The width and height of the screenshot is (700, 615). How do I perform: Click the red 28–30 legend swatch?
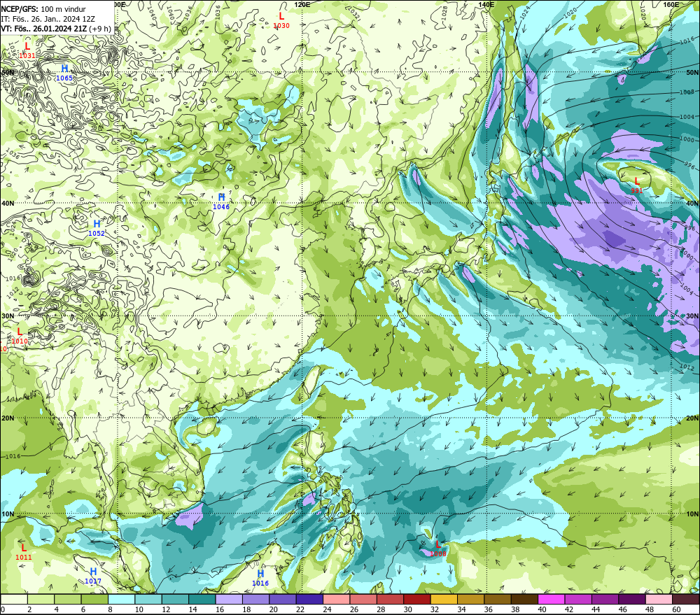point(390,599)
